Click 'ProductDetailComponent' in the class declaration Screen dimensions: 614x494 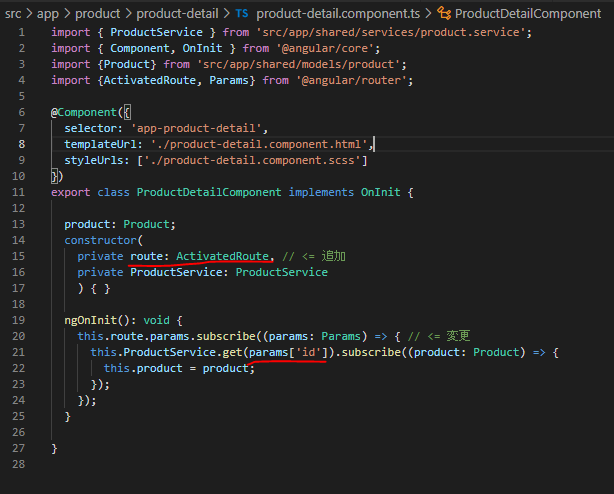pyautogui.click(x=209, y=192)
